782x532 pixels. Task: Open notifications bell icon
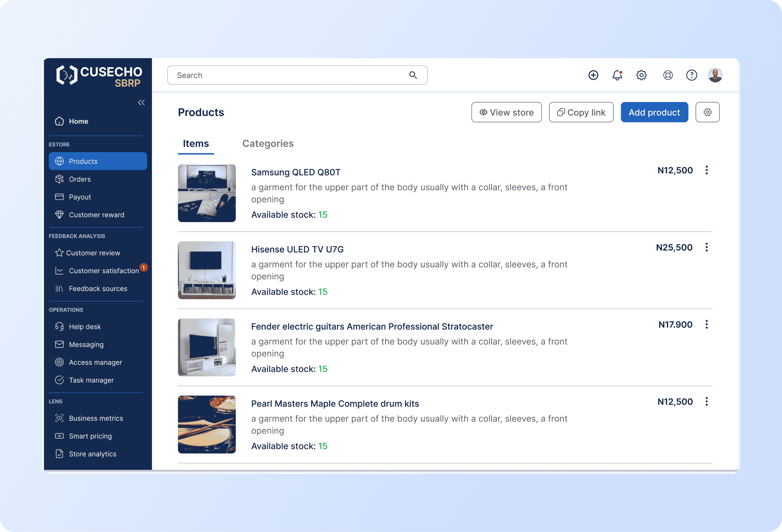click(x=617, y=75)
